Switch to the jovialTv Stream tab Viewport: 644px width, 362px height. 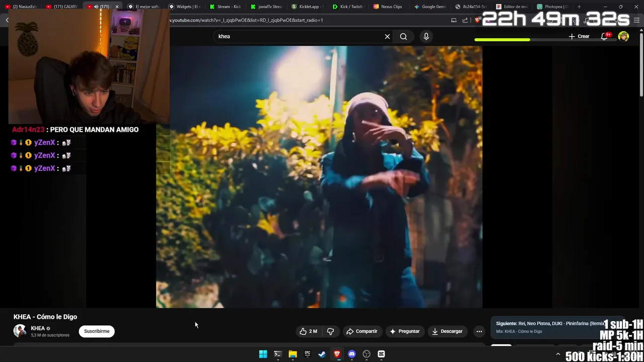tap(266, 7)
